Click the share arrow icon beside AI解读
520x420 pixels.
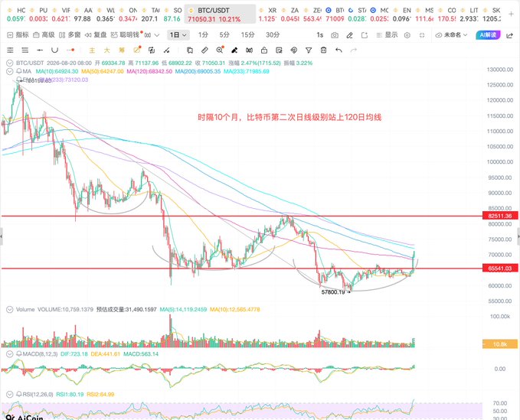(x=510, y=35)
